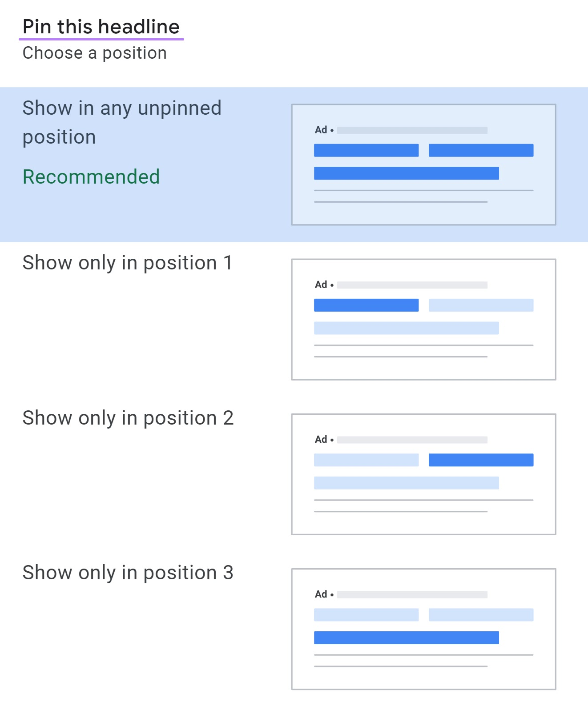Click the green 'Recommended' label
Image resolution: width=588 pixels, height=710 pixels.
click(91, 176)
